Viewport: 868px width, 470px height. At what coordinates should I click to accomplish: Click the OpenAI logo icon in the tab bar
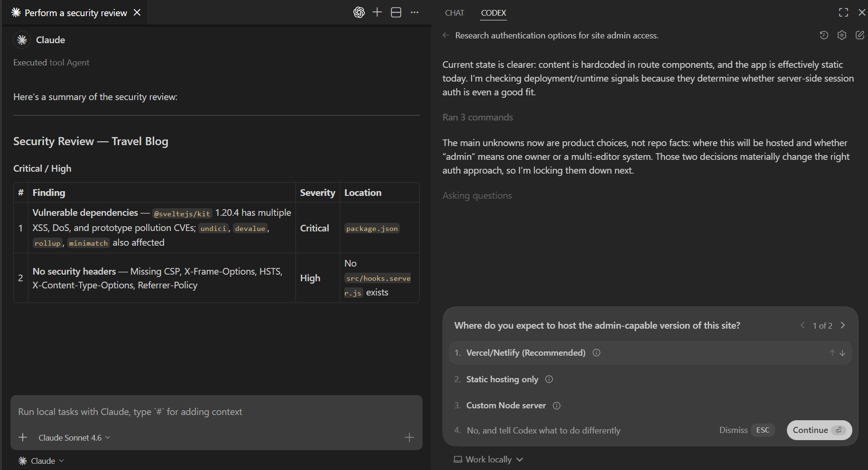click(359, 12)
